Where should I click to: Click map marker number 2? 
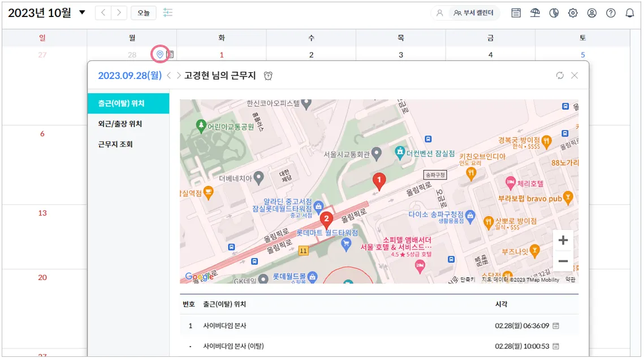(326, 220)
